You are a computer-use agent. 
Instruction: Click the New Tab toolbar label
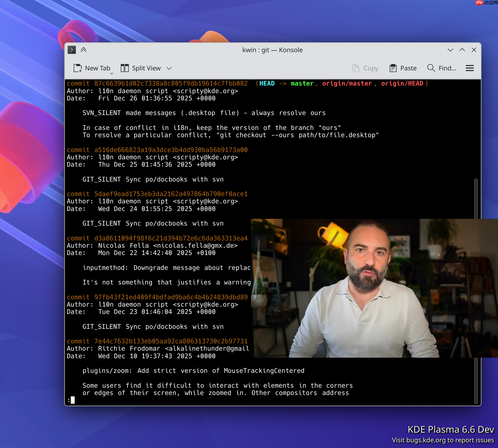(97, 68)
